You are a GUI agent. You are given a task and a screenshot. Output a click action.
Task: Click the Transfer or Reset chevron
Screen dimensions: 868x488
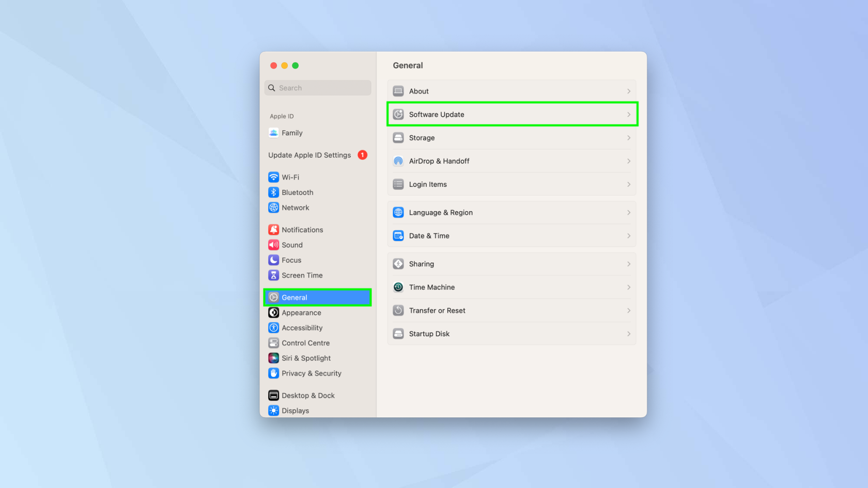tap(629, 310)
